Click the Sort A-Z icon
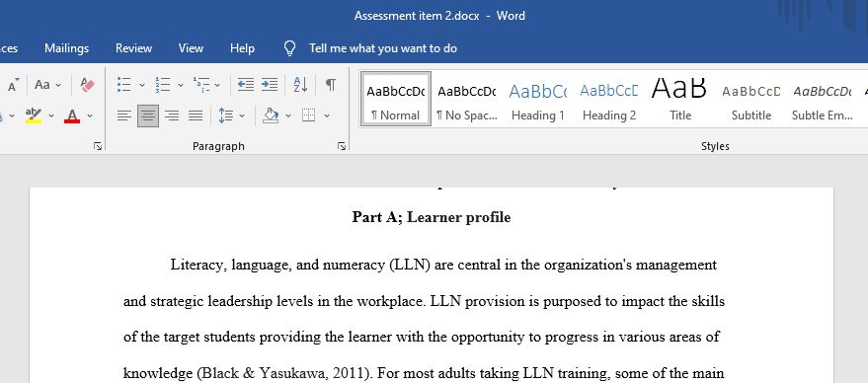 pyautogui.click(x=300, y=85)
